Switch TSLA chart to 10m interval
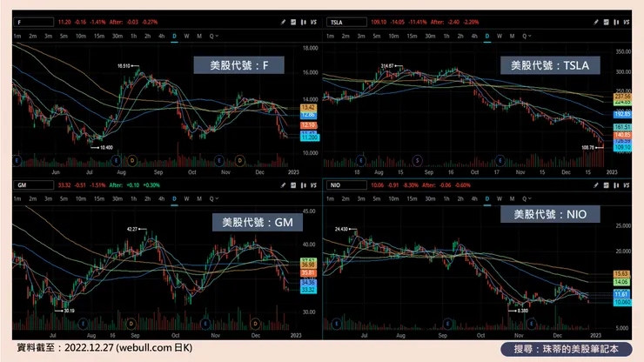Viewport: 644px width, 362px height. click(394, 37)
